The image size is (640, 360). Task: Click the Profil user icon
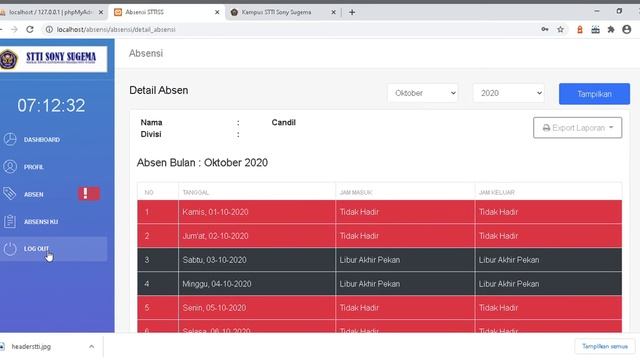pyautogui.click(x=10, y=167)
